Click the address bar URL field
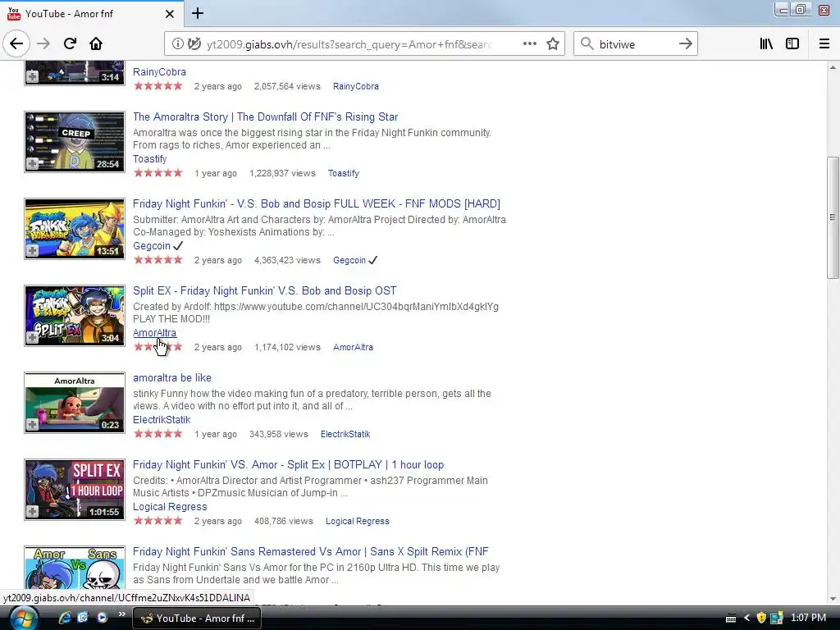840x630 pixels. (x=348, y=44)
